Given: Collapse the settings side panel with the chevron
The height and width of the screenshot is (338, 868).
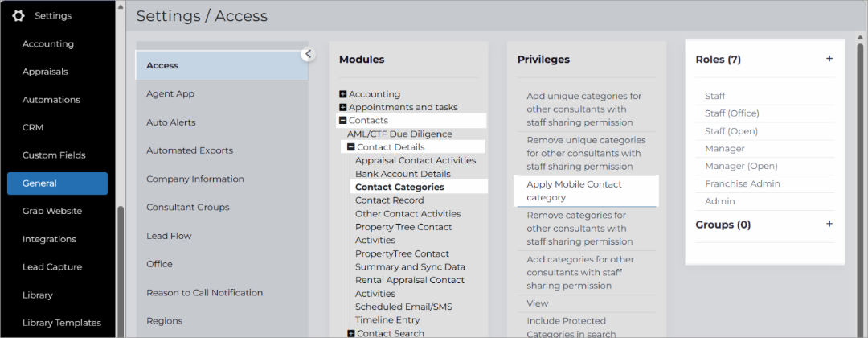Looking at the screenshot, I should (x=309, y=54).
